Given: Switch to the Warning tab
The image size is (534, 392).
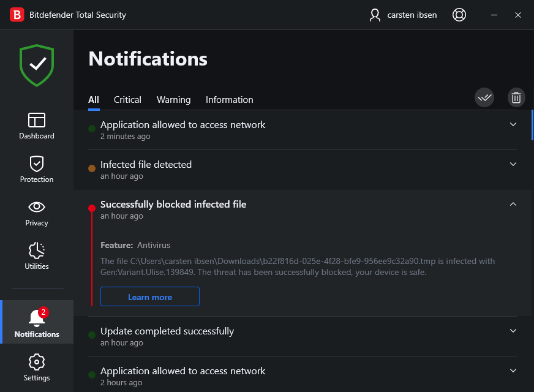Looking at the screenshot, I should pyautogui.click(x=173, y=100).
